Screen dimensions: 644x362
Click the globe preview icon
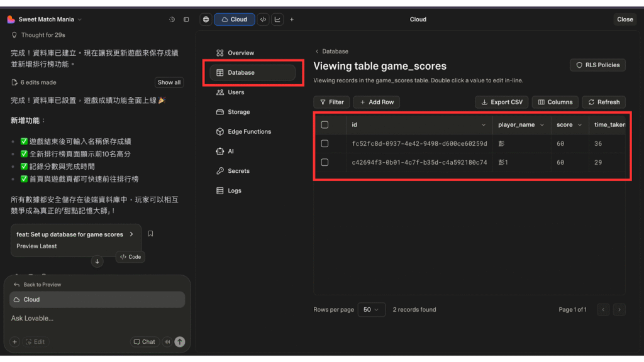[206, 19]
